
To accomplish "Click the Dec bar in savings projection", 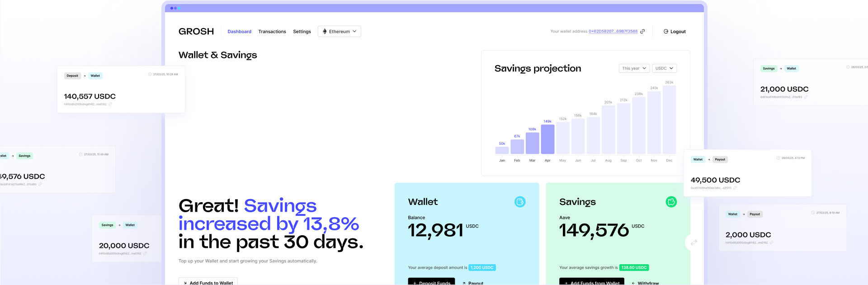I will tap(669, 120).
